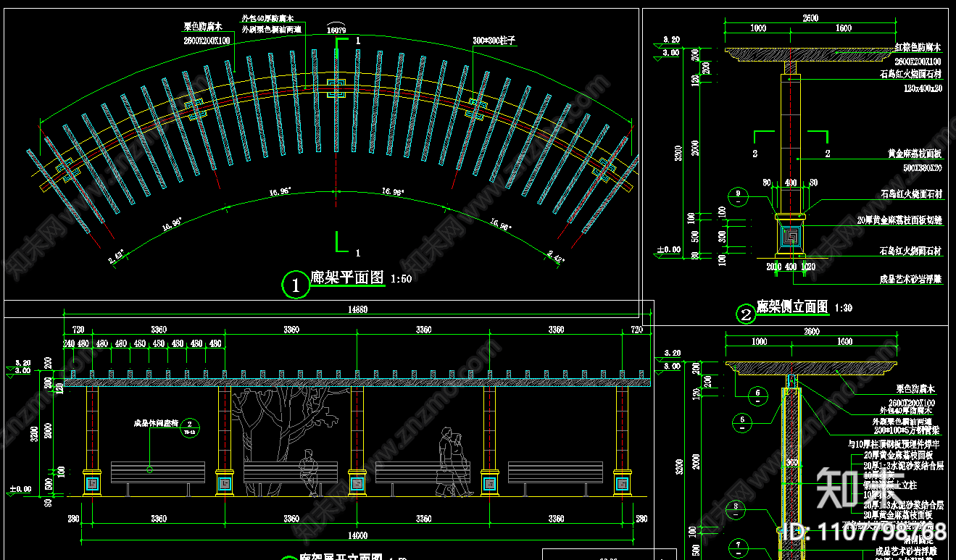Click the 廊架平面图 drawing title
The width and height of the screenshot is (956, 560).
(x=347, y=278)
